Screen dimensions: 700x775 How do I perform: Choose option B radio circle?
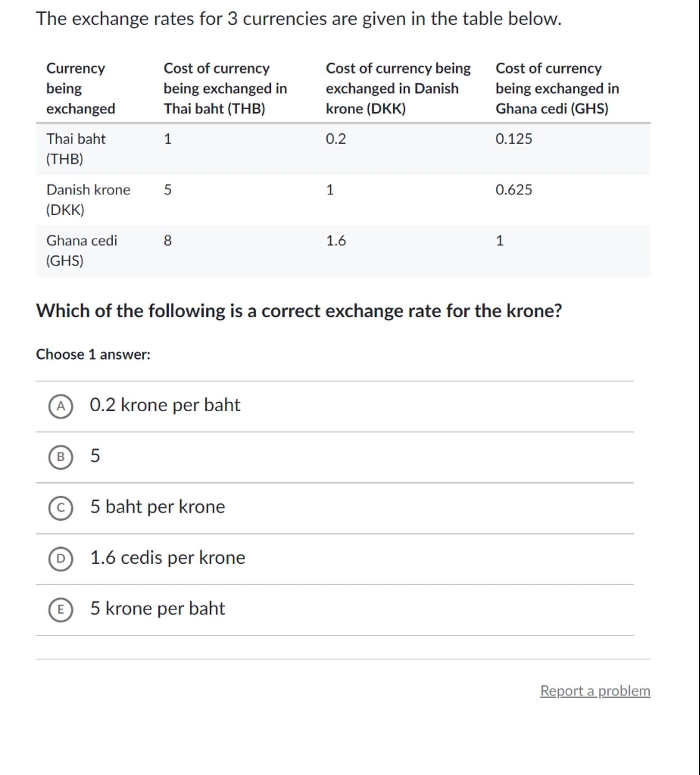click(60, 457)
